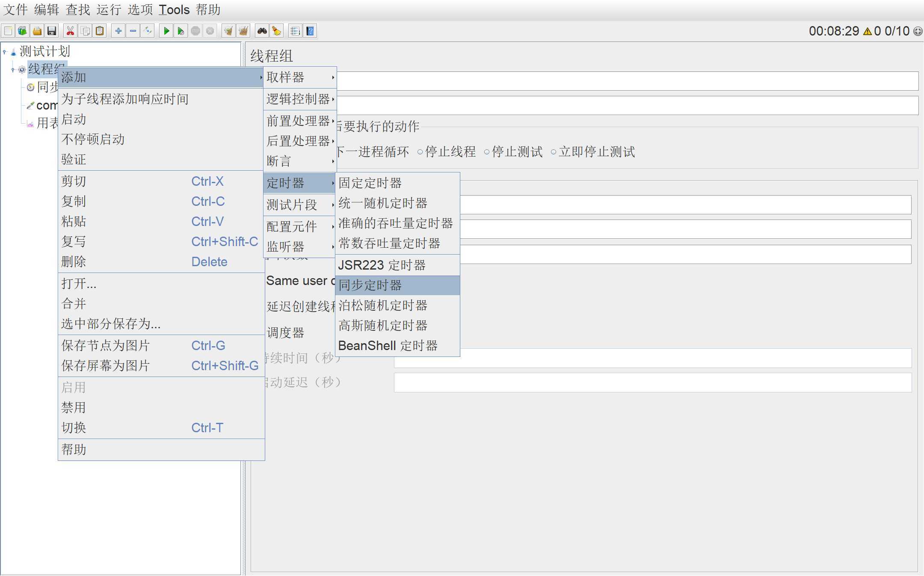
Task: Click the blue Help book icon
Action: point(310,31)
